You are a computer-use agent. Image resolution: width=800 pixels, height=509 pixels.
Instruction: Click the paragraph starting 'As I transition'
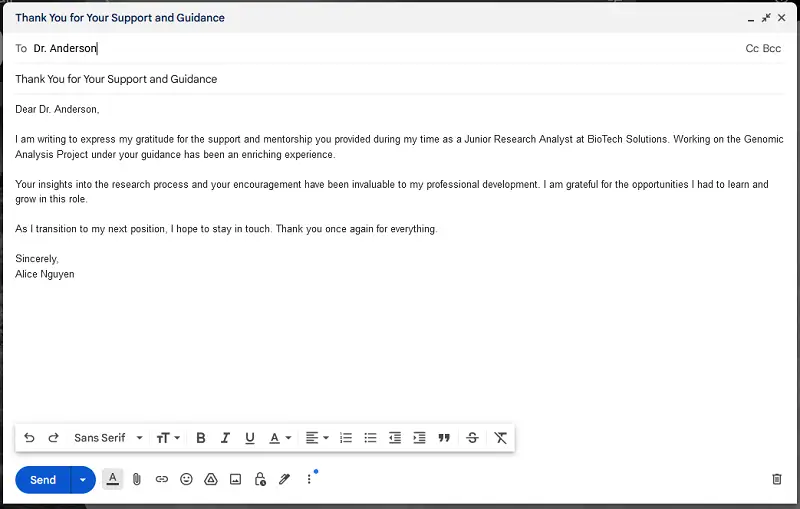pyautogui.click(x=226, y=229)
